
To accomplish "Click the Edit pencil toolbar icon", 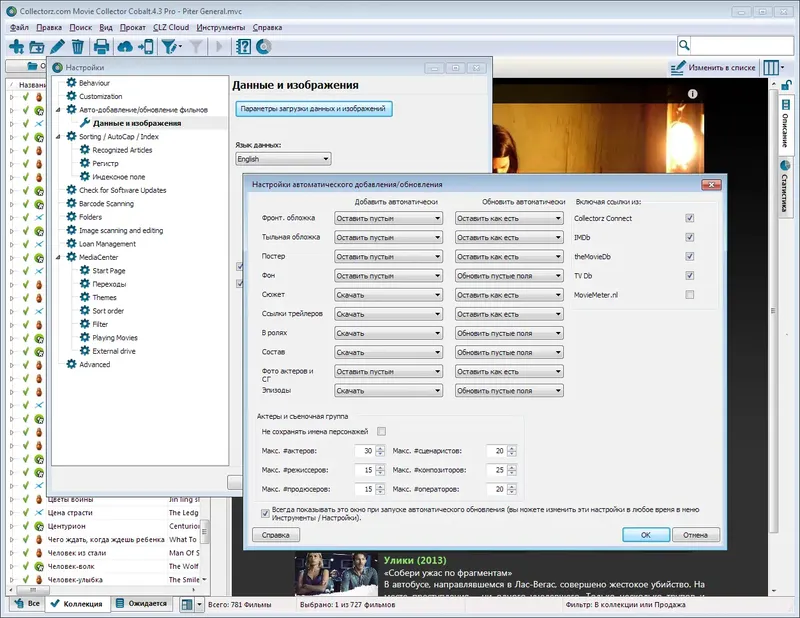I will tap(57, 47).
